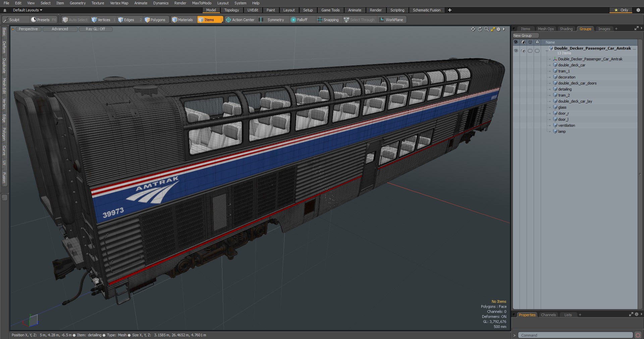Click the Name column header

pos(550,42)
